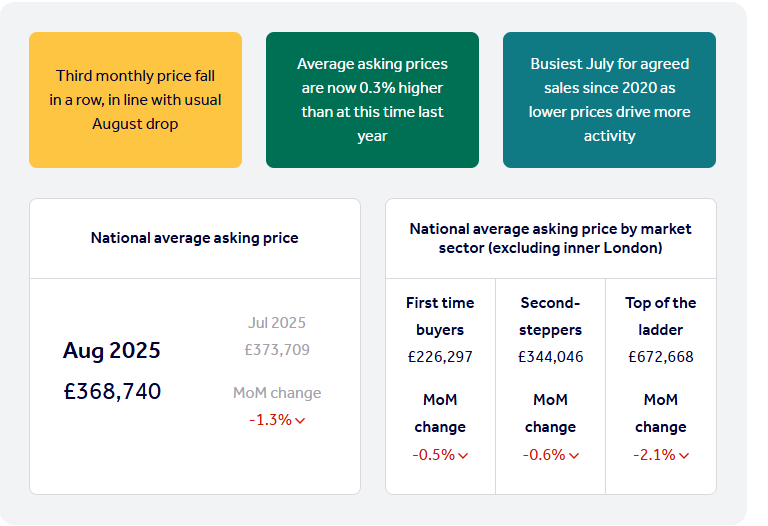Click the Second-steppers column label
This screenshot has width=768, height=526.
[x=550, y=316]
